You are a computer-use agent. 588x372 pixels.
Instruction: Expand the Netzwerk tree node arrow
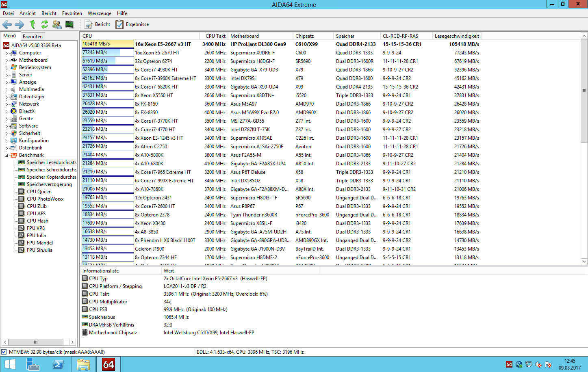[x=7, y=104]
